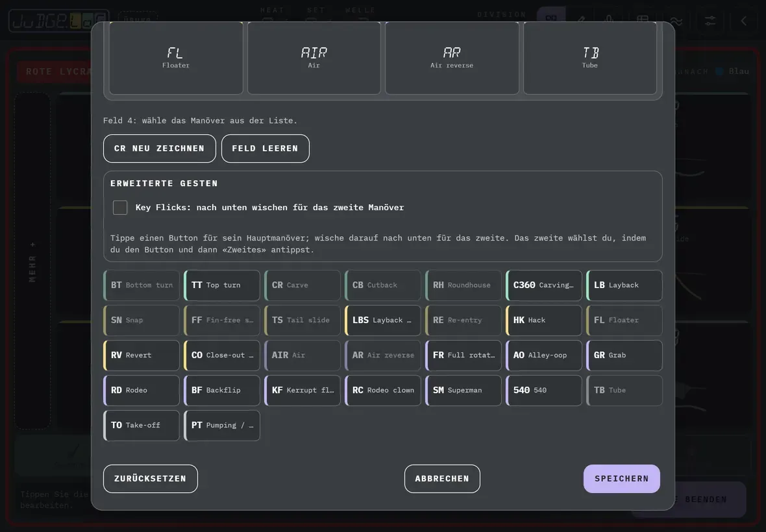Choose the BT Bottom turn maneuver
Viewport: 766px width, 532px height.
point(142,285)
